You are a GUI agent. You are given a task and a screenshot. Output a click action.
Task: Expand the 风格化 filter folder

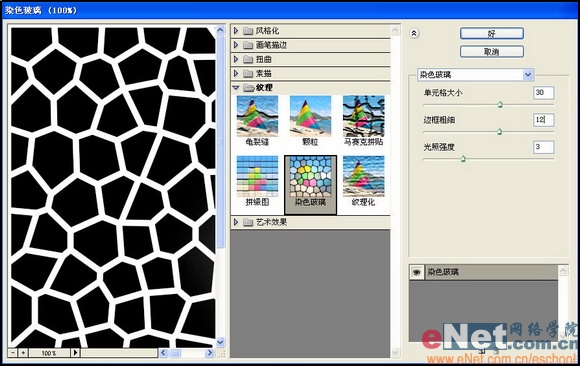coord(236,31)
